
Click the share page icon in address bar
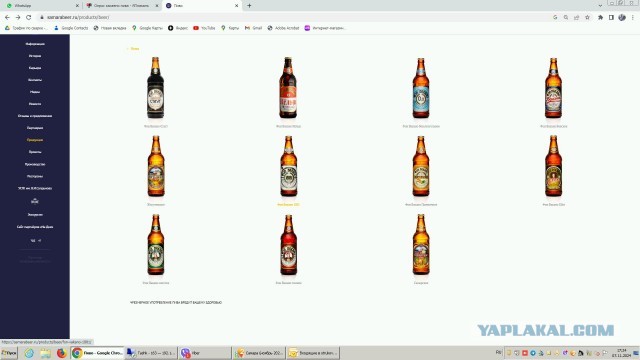tap(576, 17)
